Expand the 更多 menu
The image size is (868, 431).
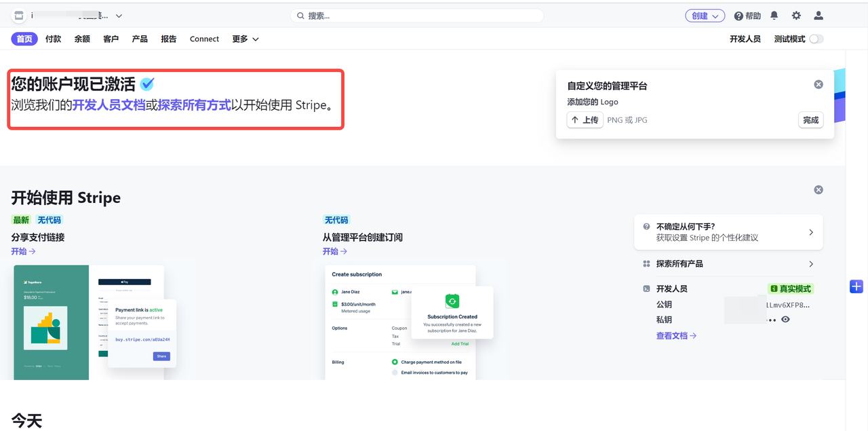(x=245, y=39)
